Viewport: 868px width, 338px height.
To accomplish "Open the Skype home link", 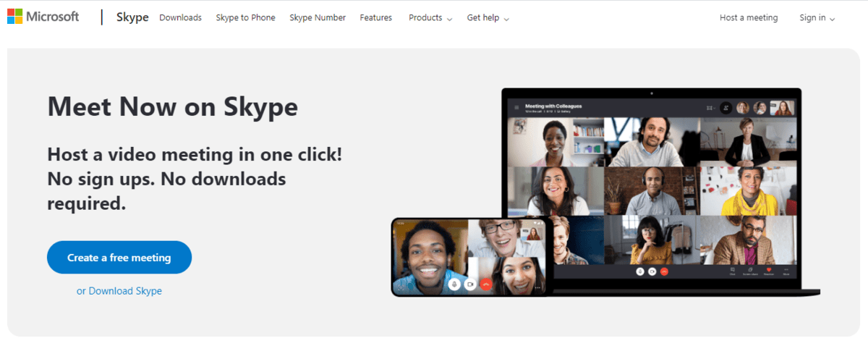I will click(132, 17).
